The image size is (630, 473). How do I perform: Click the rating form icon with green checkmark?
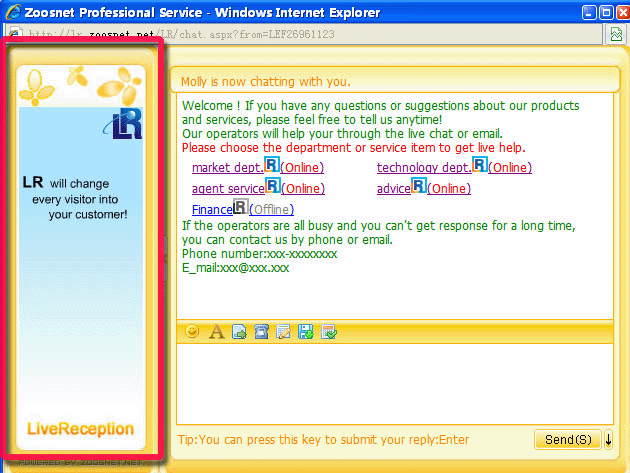click(x=329, y=332)
